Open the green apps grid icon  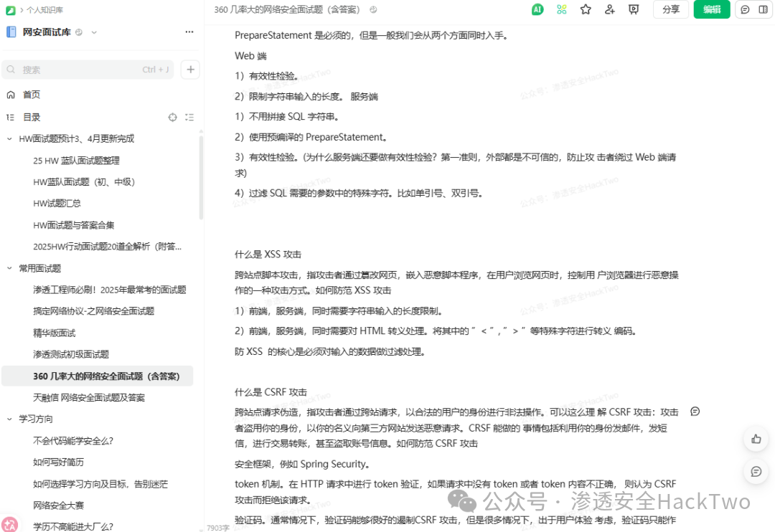(x=561, y=9)
